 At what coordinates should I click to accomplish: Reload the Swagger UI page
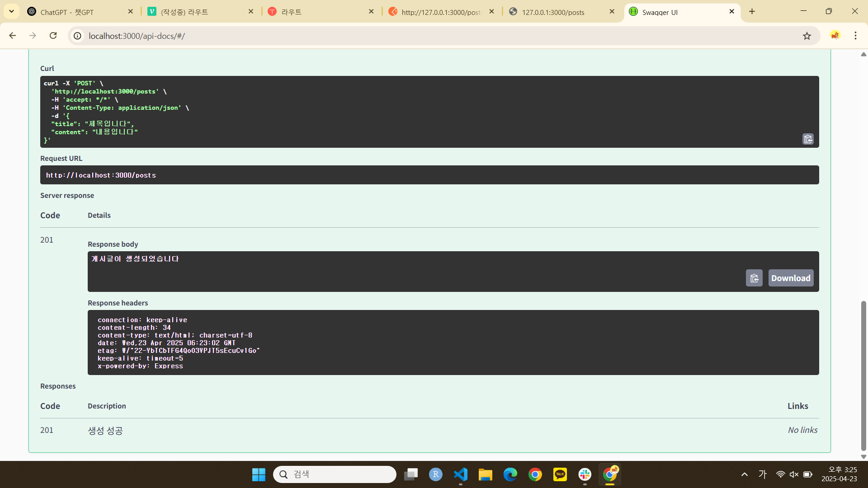coord(53,36)
